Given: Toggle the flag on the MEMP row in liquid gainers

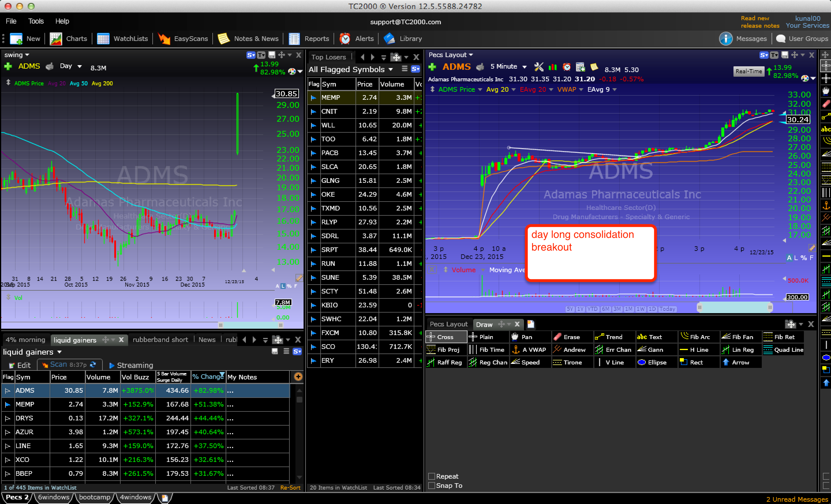Looking at the screenshot, I should coord(8,404).
